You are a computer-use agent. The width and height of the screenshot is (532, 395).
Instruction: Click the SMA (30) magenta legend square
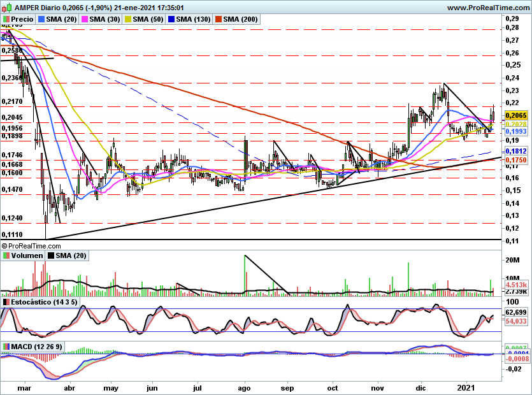click(x=85, y=19)
